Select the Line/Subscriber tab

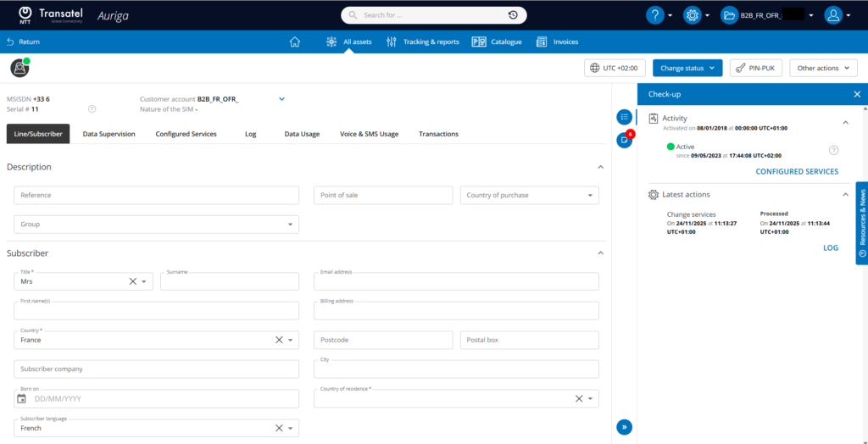pos(38,134)
